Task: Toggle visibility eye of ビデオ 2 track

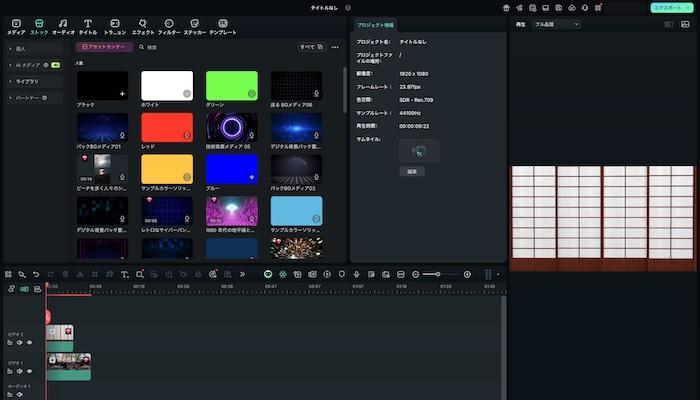Action: coord(29,342)
